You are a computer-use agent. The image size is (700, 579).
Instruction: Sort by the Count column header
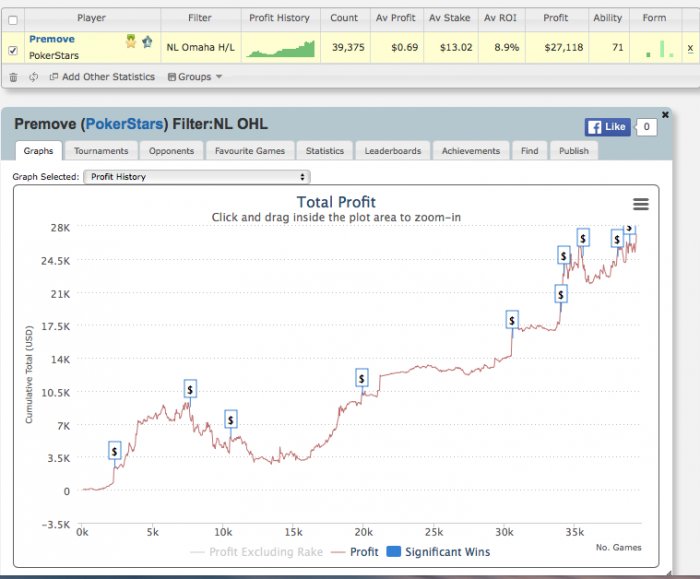coord(344,18)
